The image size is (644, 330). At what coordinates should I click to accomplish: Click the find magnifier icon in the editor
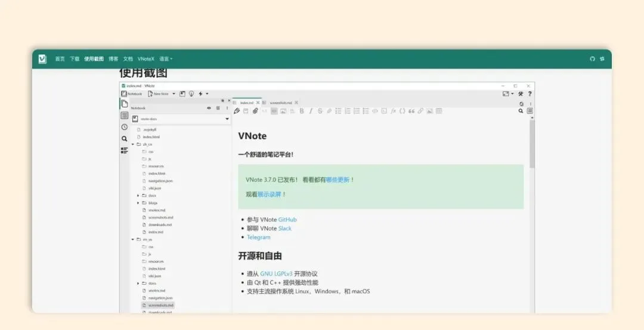[521, 111]
